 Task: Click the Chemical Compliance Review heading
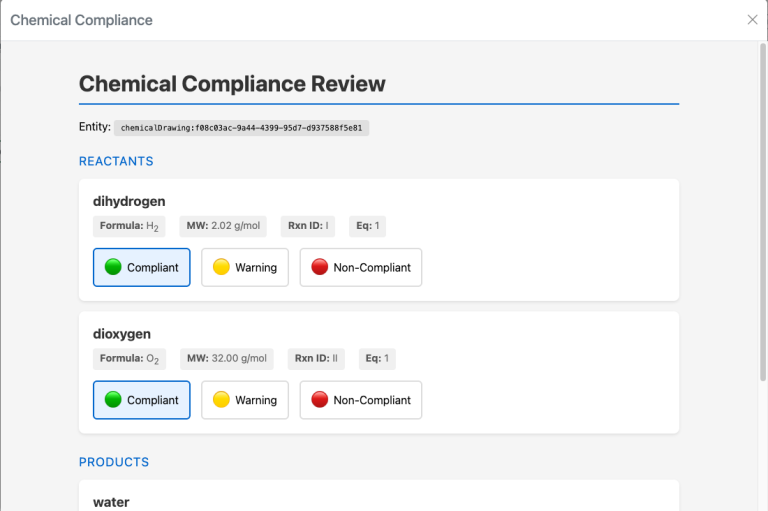[x=232, y=84]
